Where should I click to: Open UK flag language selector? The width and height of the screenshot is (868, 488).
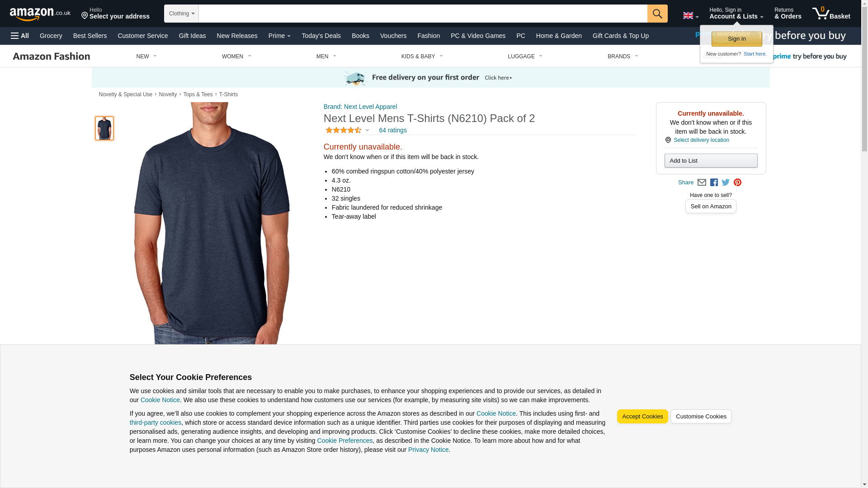pos(690,16)
